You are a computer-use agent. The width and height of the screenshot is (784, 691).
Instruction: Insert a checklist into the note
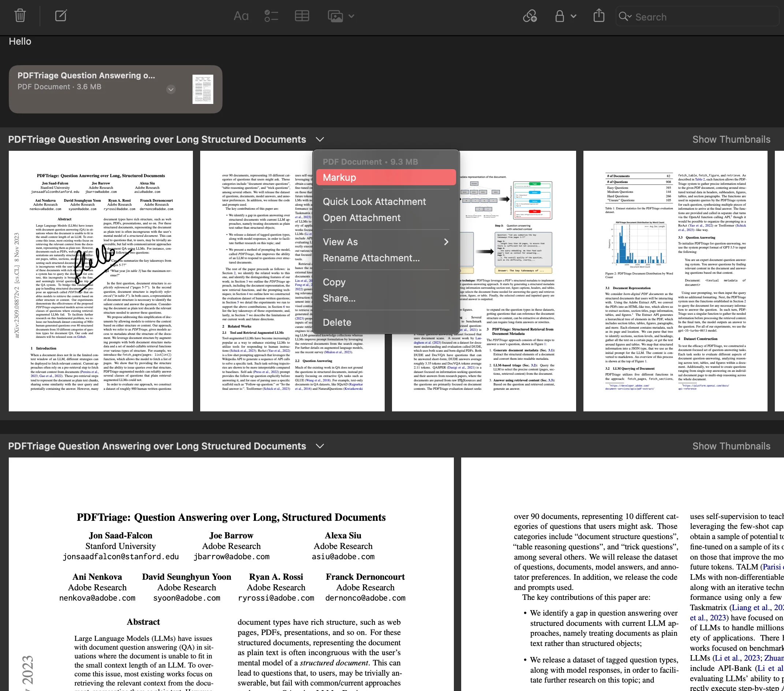[271, 16]
